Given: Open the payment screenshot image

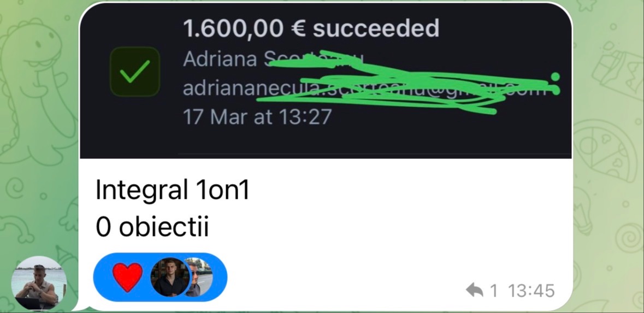Looking at the screenshot, I should [326, 80].
